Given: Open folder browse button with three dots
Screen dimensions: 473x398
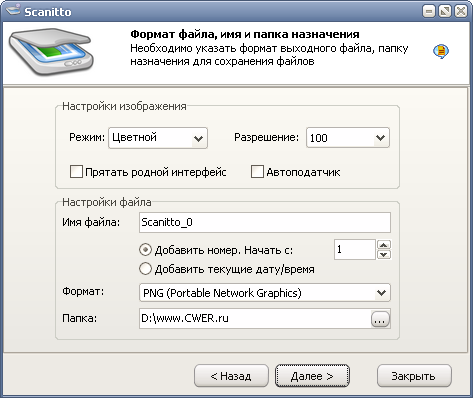Looking at the screenshot, I should click(380, 319).
